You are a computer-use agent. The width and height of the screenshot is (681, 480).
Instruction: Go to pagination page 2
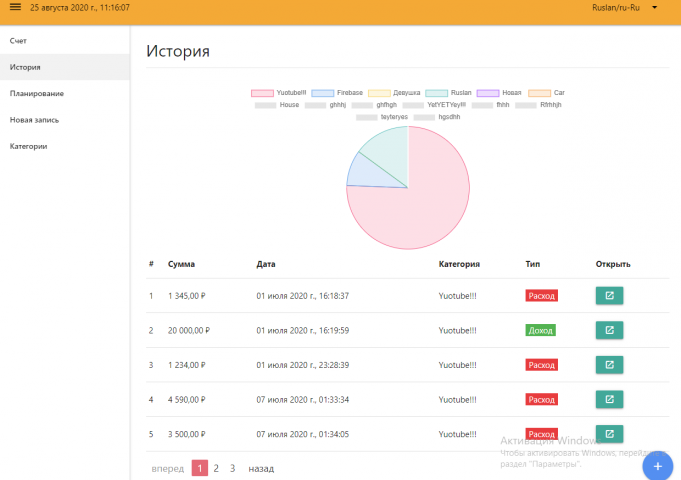click(x=216, y=468)
